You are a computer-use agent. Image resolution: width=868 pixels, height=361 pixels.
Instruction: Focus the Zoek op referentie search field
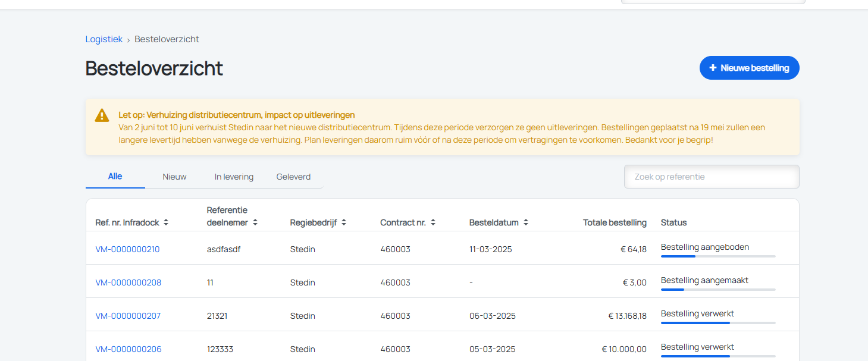712,177
